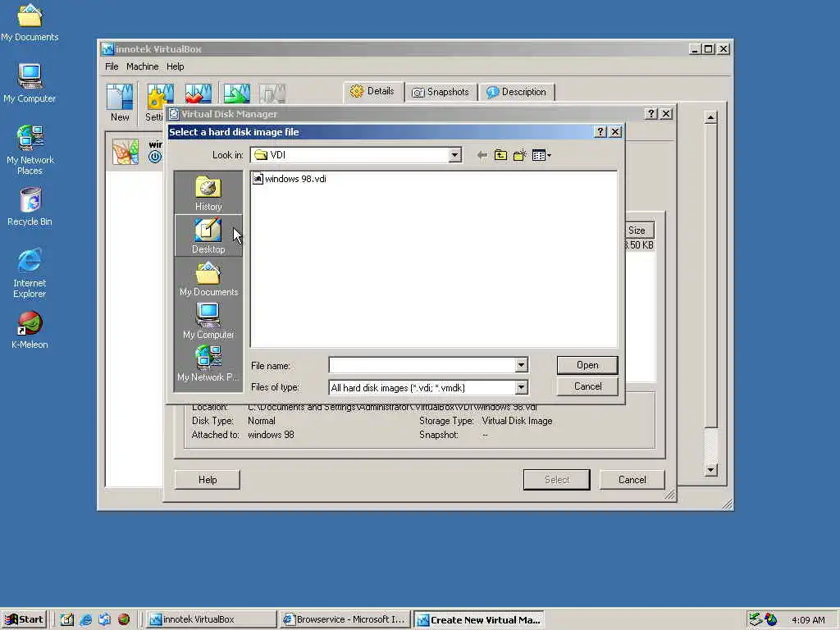
Task: Open My Network Places desktop icon
Action: click(30, 150)
